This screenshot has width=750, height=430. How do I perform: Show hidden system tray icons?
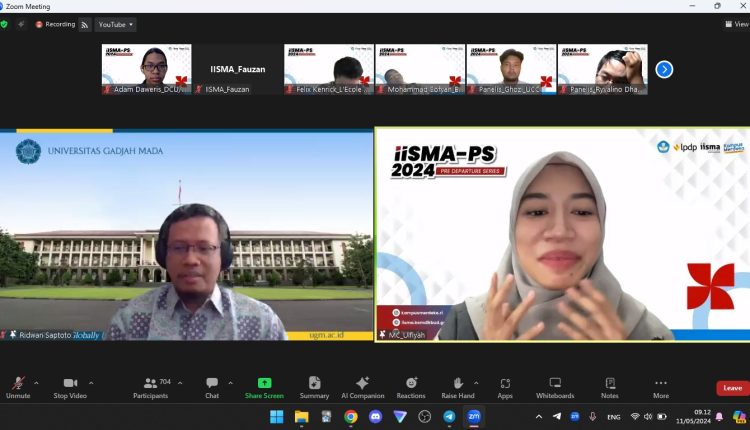point(539,417)
